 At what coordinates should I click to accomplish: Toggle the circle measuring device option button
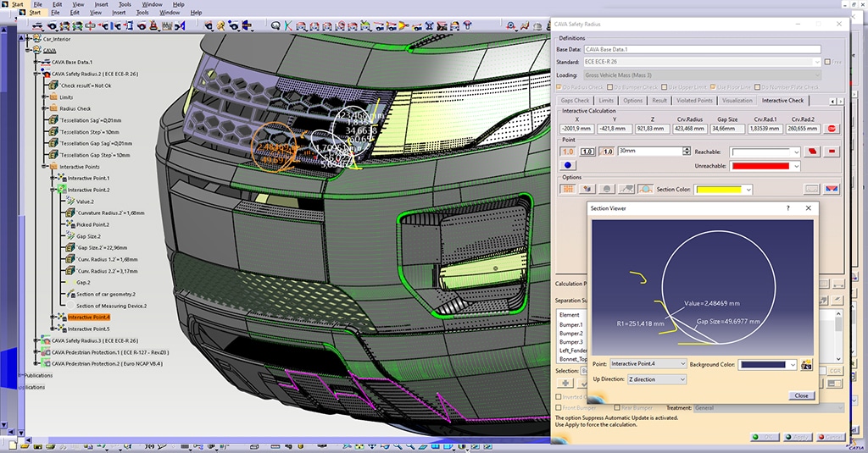(x=645, y=189)
